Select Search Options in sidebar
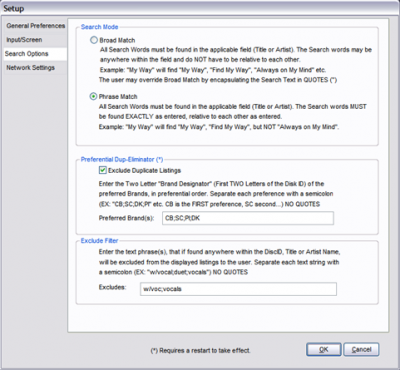 tap(35, 54)
